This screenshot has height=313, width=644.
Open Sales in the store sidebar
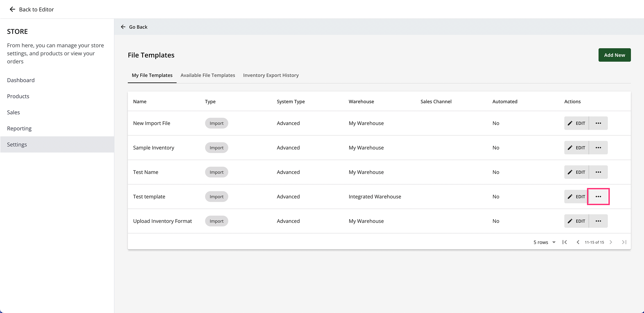coord(57,112)
